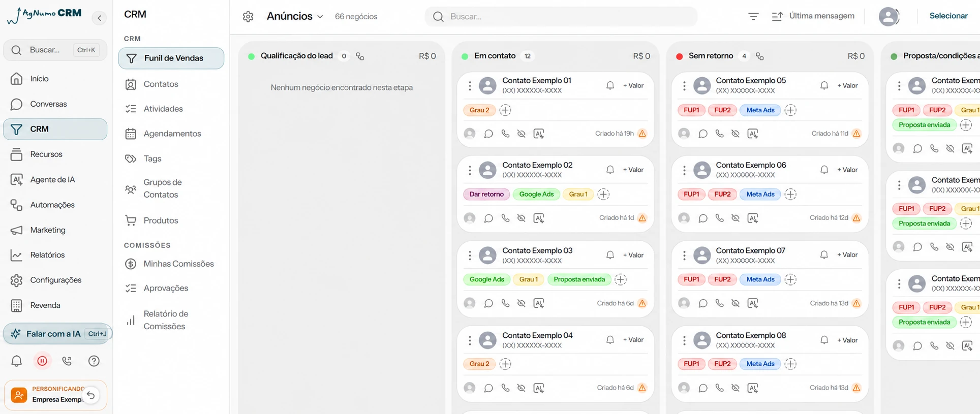Screen dimensions: 980x414
Task: Toggle the crossed-eye icon on Contato Exemplo 01
Action: 522,134
